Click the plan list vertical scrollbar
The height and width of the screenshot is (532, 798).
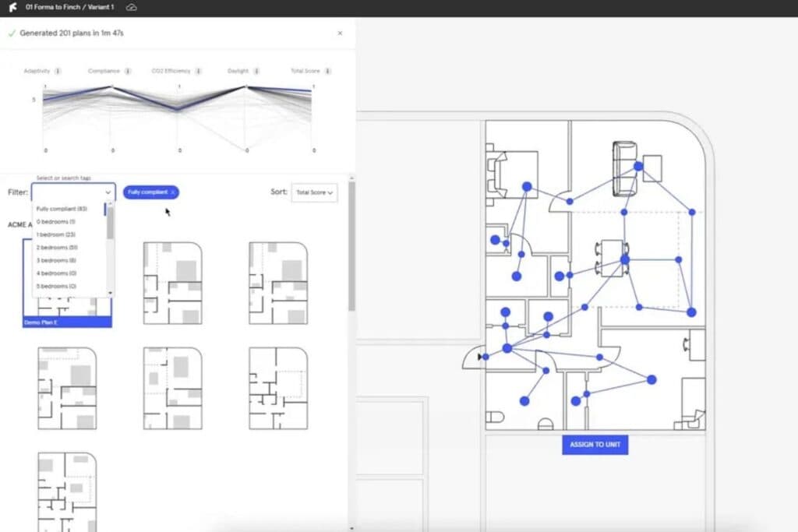(351, 249)
